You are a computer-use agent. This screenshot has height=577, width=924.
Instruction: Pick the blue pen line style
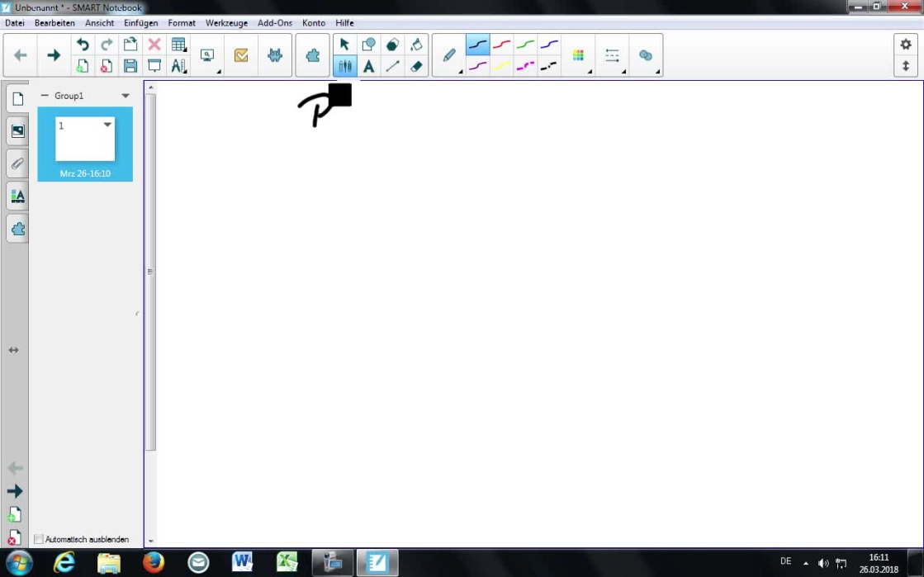click(548, 45)
